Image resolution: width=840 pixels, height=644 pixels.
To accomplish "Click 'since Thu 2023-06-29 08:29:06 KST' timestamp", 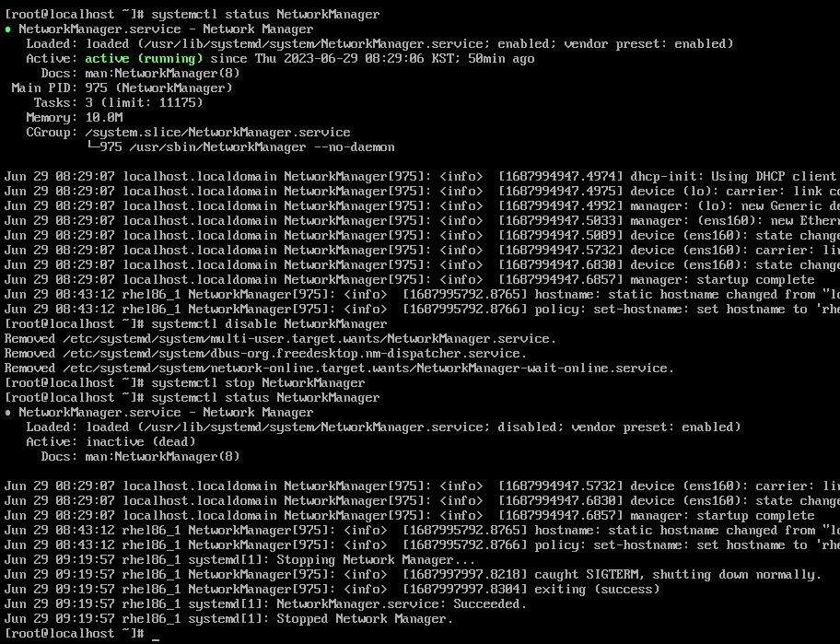I will pyautogui.click(x=331, y=58).
